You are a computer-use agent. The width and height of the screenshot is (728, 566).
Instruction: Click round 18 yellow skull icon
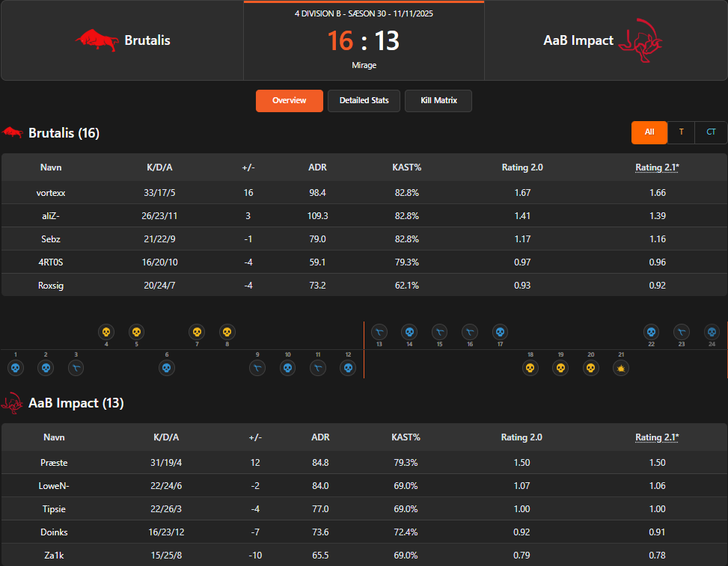pyautogui.click(x=530, y=369)
